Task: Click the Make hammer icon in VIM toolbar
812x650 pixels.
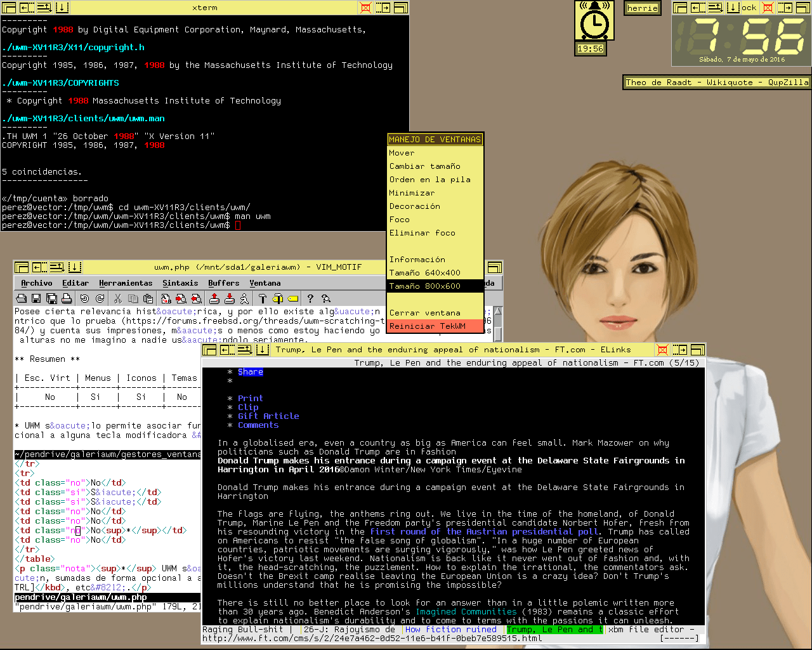Action: 262,298
